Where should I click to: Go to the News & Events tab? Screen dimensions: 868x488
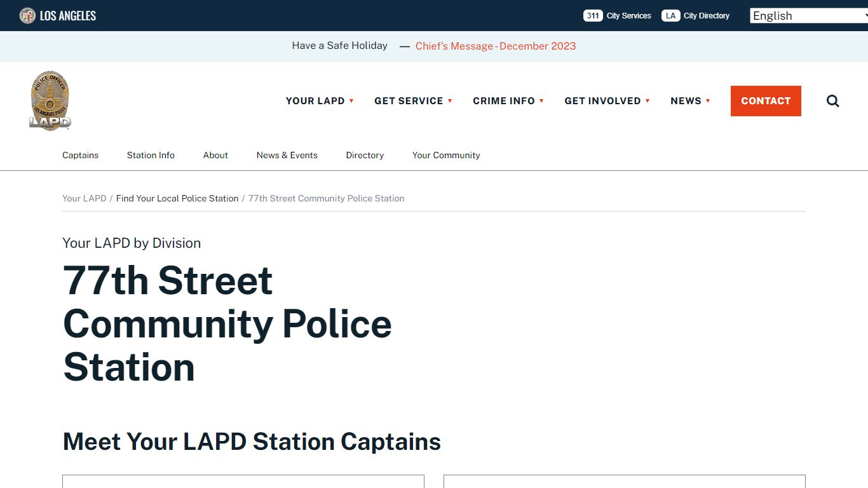287,155
